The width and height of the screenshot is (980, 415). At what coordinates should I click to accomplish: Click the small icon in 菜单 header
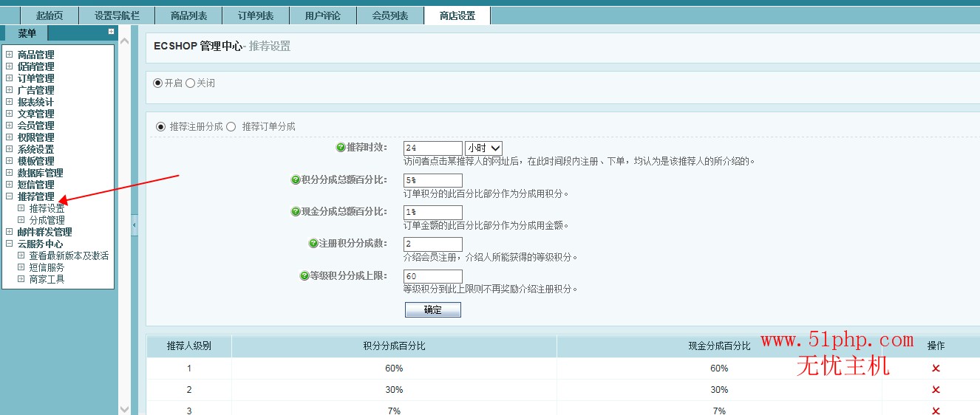[x=111, y=32]
